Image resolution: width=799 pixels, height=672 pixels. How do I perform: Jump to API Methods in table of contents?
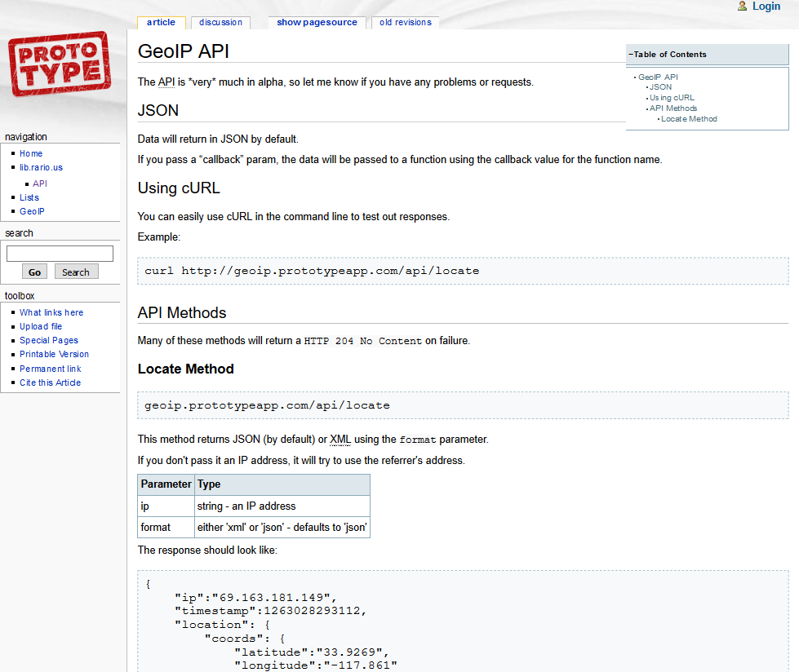pyautogui.click(x=673, y=108)
